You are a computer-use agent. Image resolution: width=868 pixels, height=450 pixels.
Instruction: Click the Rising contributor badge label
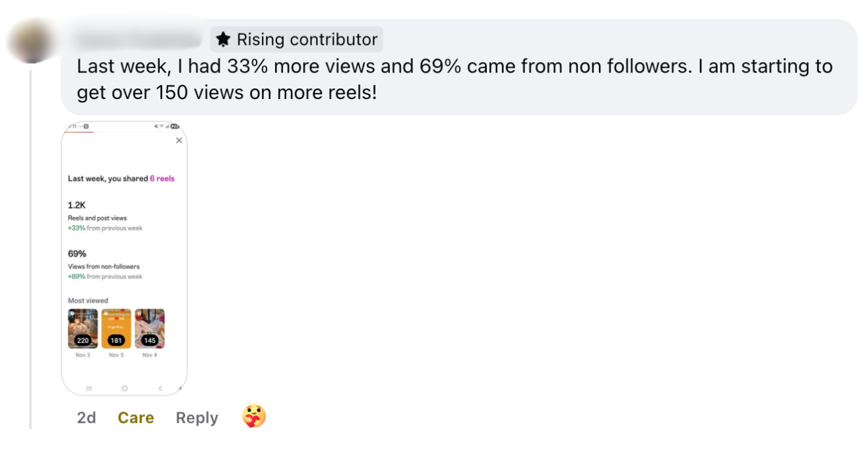coord(307,40)
